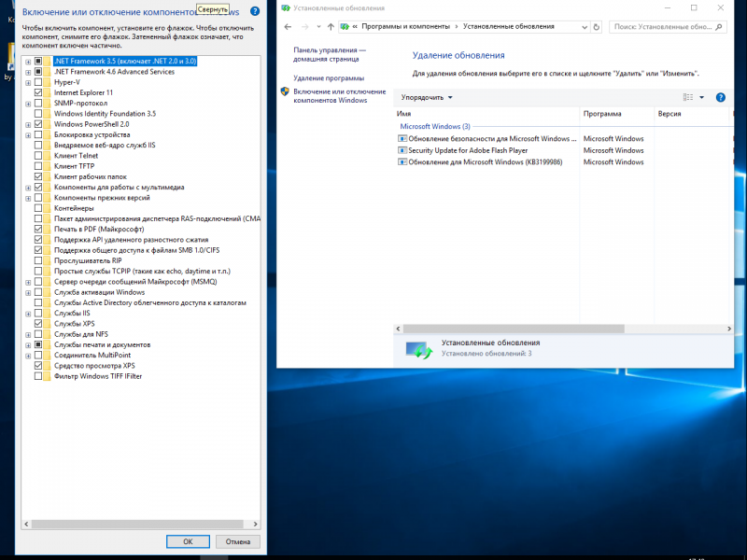Open view options dropdown arrow in updates toolbar

coord(701,97)
